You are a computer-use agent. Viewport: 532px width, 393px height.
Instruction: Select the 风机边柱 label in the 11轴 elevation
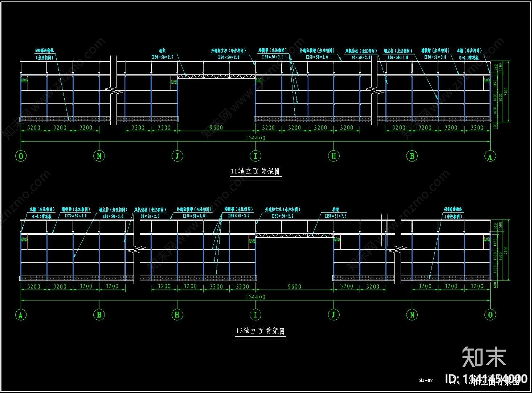coord(361,51)
